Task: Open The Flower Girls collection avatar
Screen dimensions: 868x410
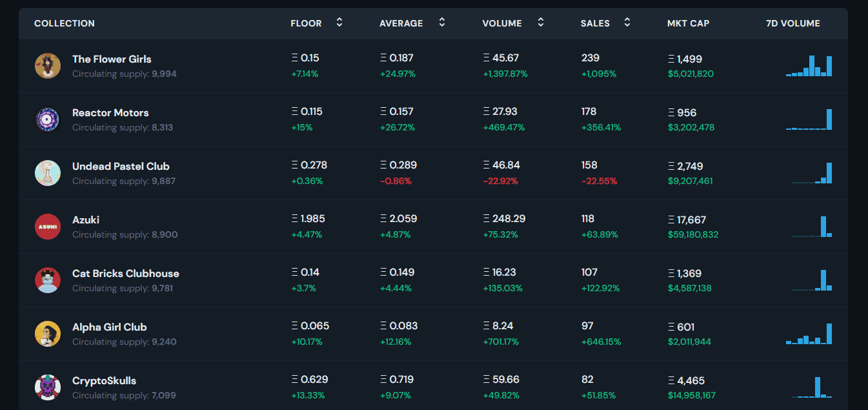Action: pyautogui.click(x=48, y=66)
